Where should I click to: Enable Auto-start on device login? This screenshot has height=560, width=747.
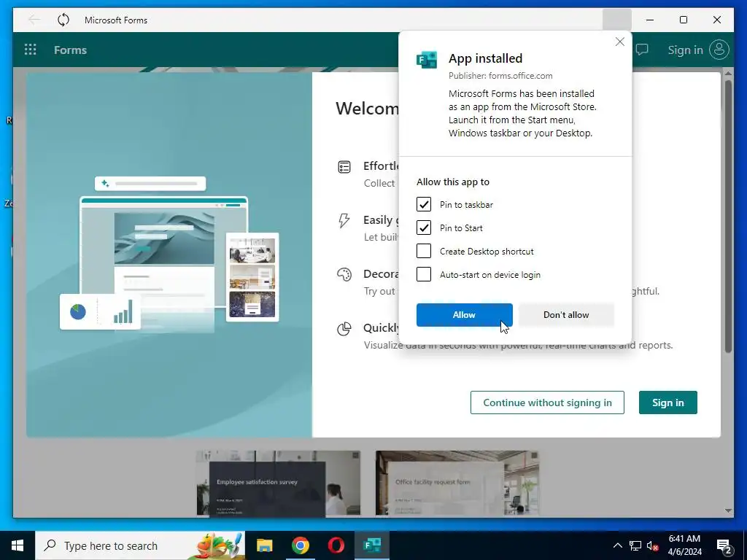pyautogui.click(x=424, y=274)
